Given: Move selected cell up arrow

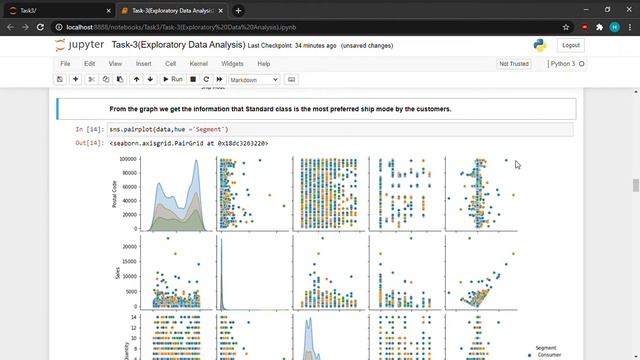Looking at the screenshot, I should pyautogui.click(x=136, y=79).
